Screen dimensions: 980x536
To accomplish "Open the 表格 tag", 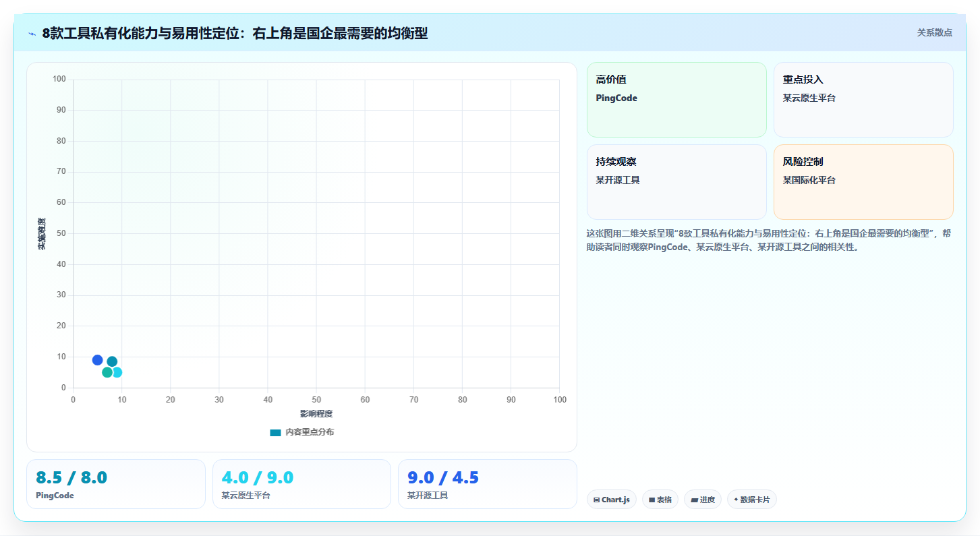I will tap(660, 500).
